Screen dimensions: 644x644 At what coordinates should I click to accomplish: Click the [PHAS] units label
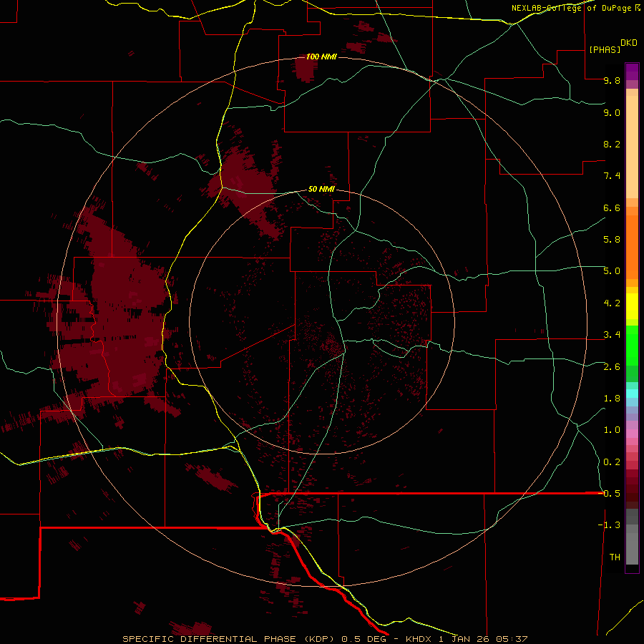point(605,49)
